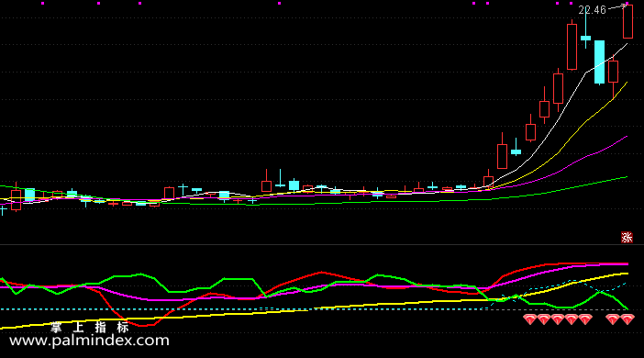The width and height of the screenshot is (644, 358).
Task: Click the red 涨 badge icon
Action: (x=627, y=237)
